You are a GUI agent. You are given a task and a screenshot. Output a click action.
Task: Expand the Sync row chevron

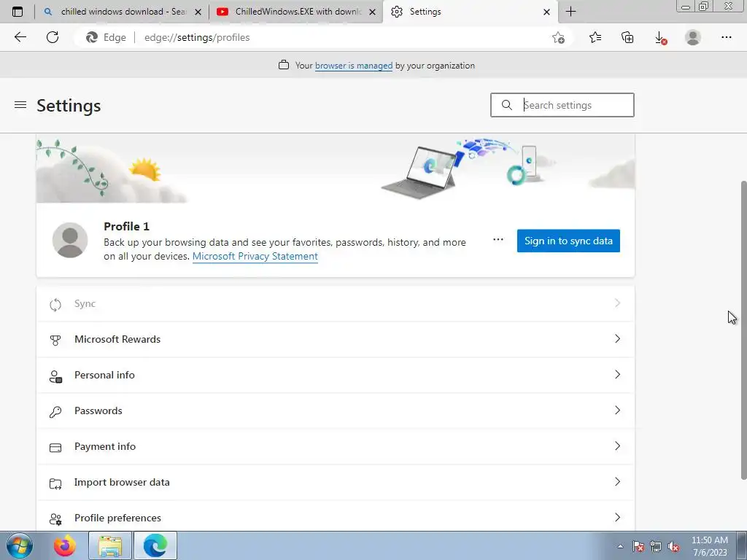click(x=617, y=303)
